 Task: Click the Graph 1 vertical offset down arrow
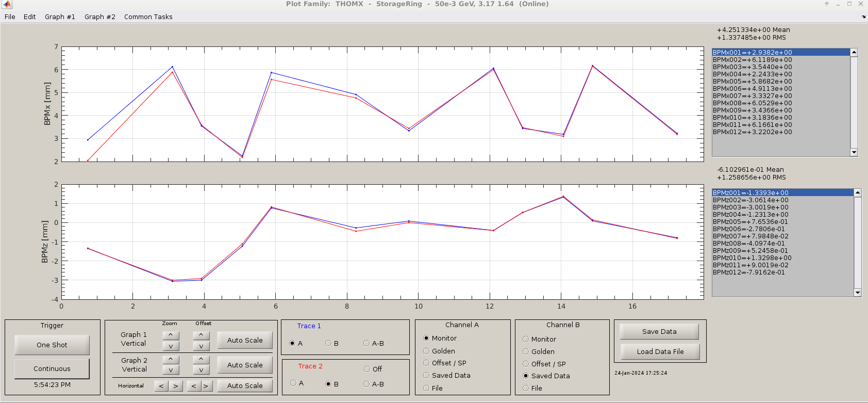tap(201, 346)
